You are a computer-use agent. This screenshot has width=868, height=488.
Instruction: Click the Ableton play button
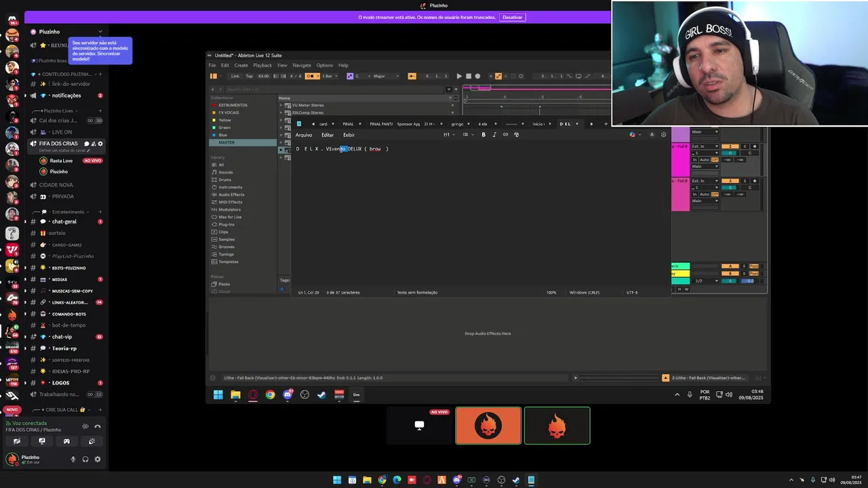tap(459, 76)
